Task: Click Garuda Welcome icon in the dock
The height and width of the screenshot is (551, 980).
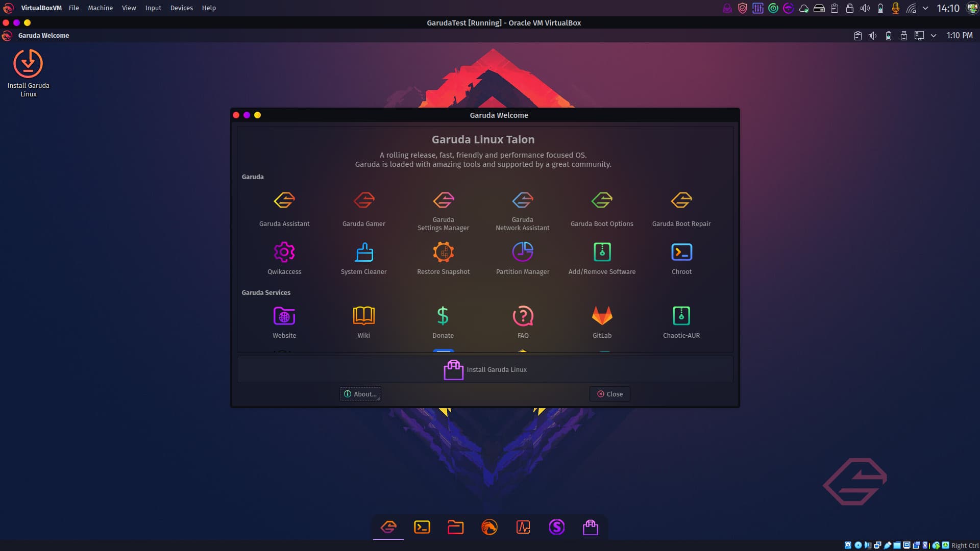Action: tap(388, 527)
